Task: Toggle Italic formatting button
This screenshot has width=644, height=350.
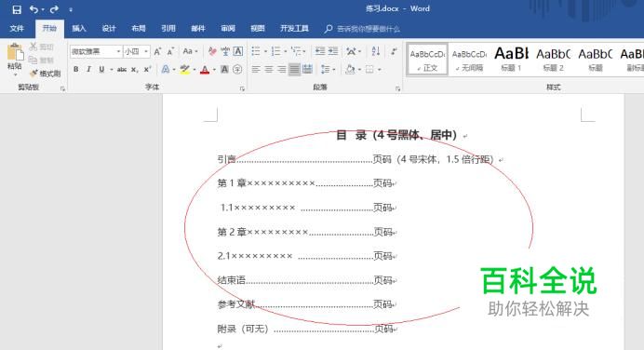Action: pyautogui.click(x=88, y=70)
